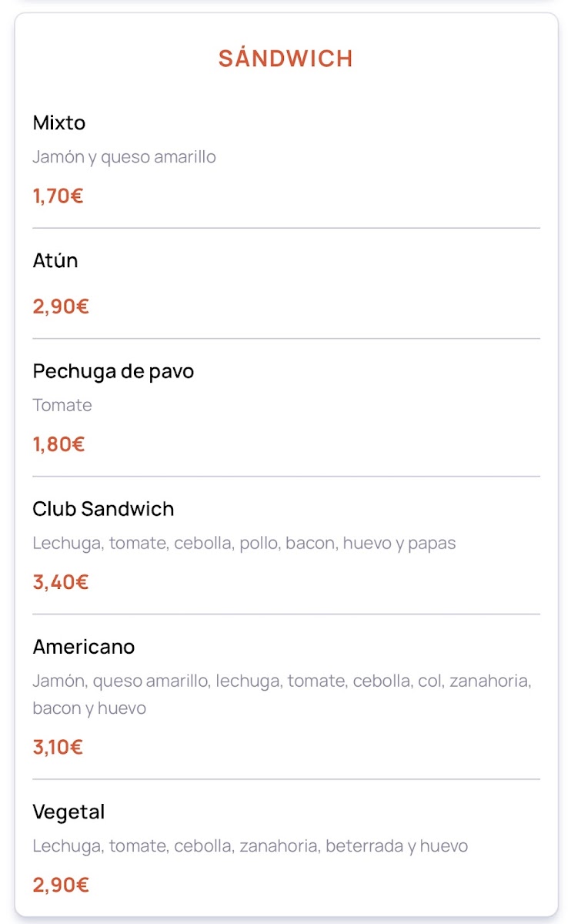Click the 3,10€ price
Viewport: 571px width, 924px height.
click(x=58, y=746)
